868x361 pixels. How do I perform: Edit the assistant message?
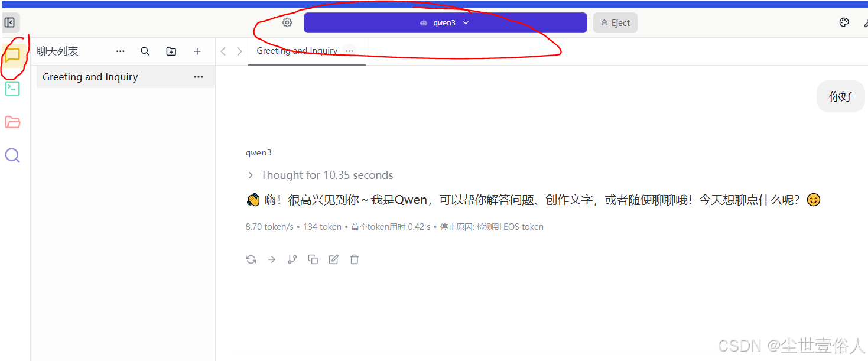(x=334, y=259)
